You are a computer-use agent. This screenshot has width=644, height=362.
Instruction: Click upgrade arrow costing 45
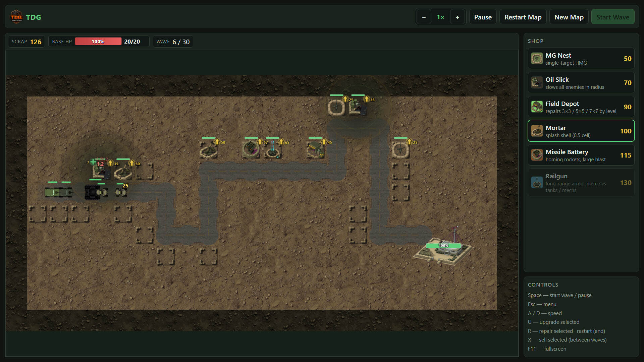point(324,142)
